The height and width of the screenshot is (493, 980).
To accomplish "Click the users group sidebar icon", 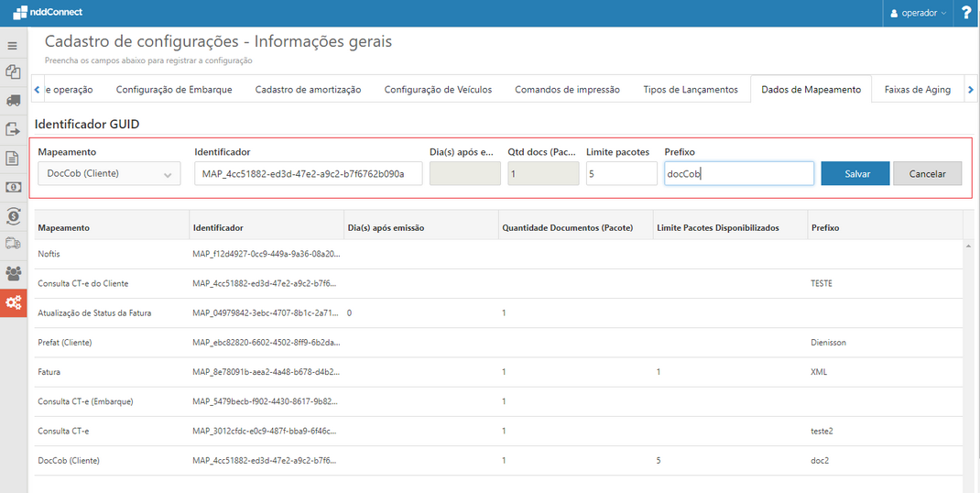I will pos(13,273).
